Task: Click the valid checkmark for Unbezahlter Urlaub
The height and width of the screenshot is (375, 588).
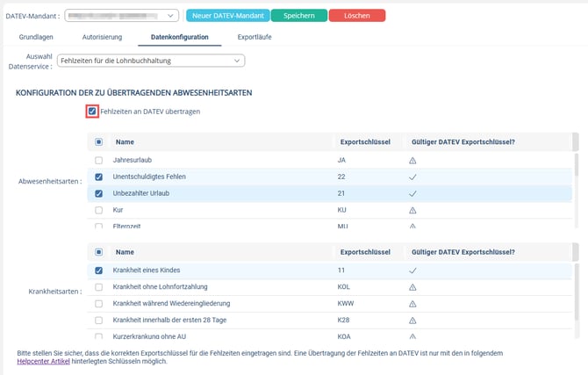Action: (412, 194)
